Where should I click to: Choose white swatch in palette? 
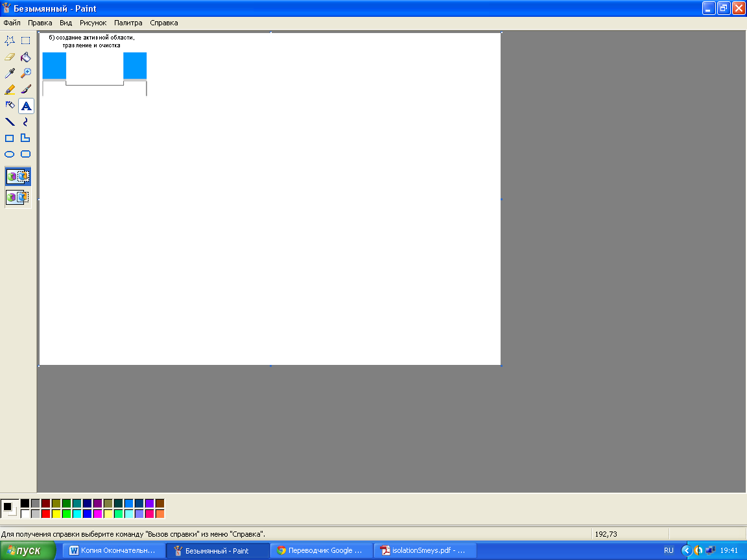[x=25, y=514]
